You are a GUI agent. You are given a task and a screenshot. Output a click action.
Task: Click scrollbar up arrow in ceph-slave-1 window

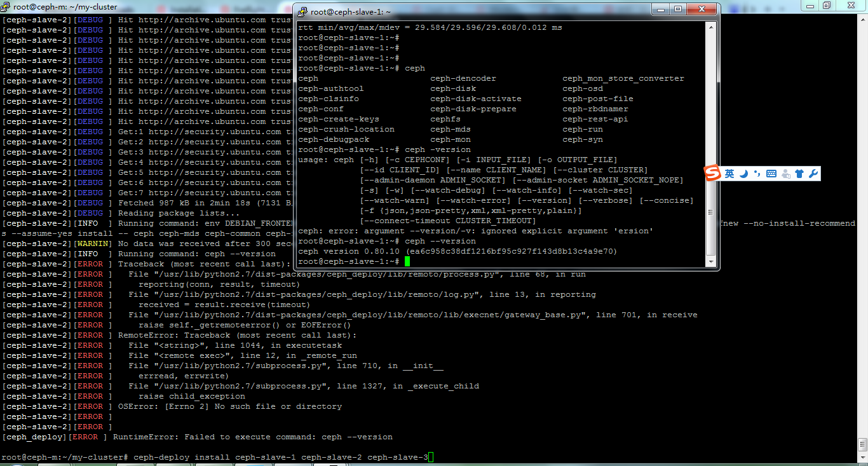coord(711,27)
